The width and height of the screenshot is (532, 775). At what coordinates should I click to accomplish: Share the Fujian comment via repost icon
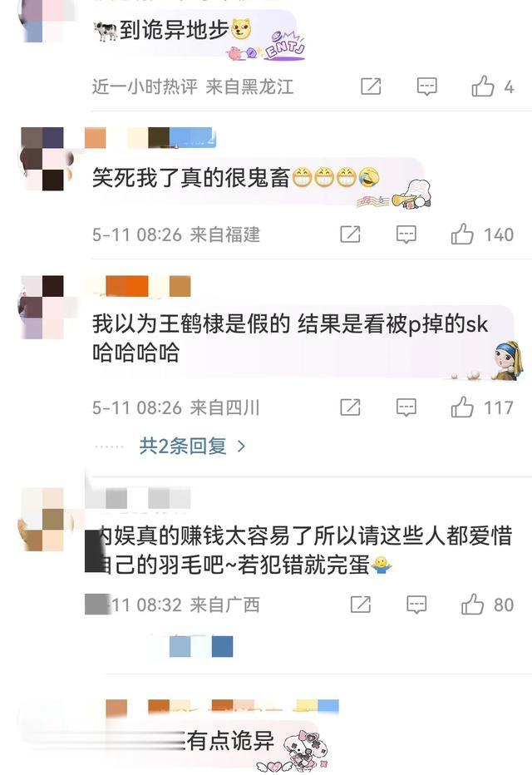(350, 234)
